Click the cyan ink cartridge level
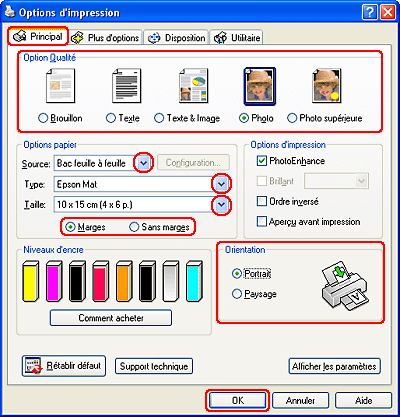Screen dimensions: 400x417 (x=194, y=282)
